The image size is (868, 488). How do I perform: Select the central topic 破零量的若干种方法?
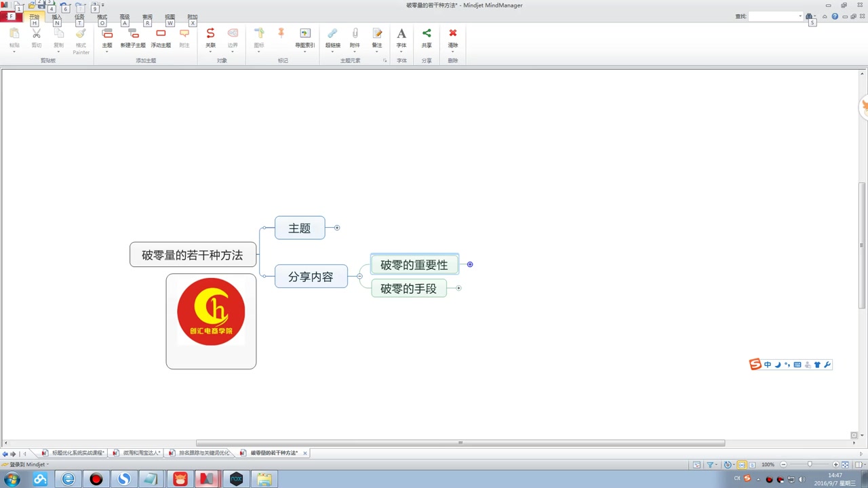[193, 255]
